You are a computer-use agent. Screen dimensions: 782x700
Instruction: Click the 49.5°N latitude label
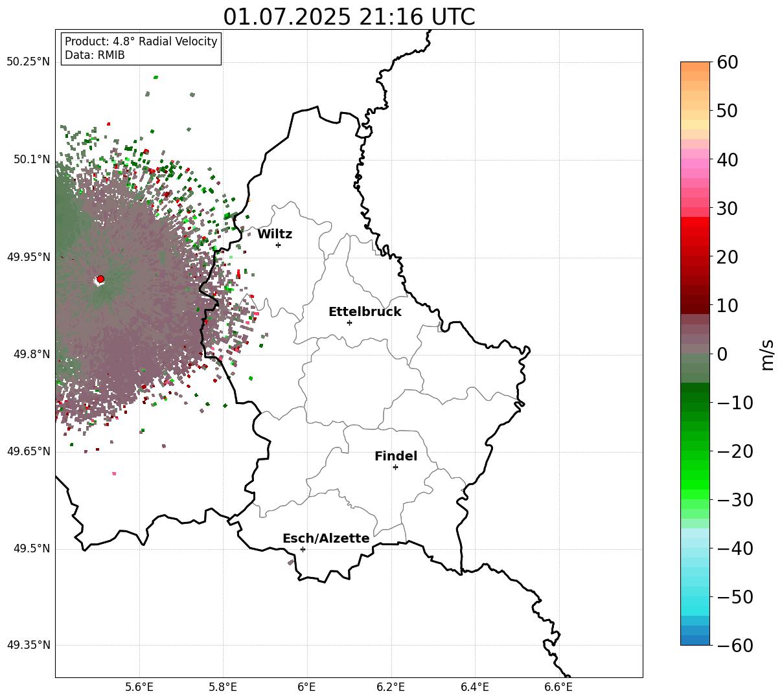(x=32, y=548)
